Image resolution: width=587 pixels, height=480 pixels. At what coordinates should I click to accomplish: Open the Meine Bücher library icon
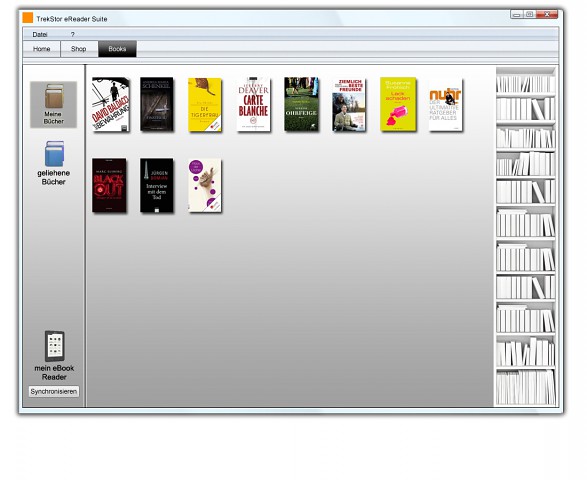pos(54,96)
